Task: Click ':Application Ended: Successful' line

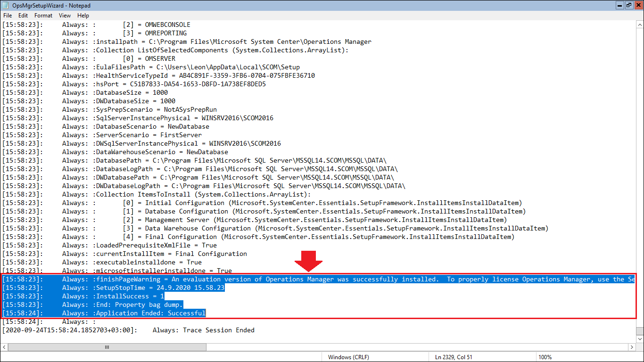Action: pyautogui.click(x=104, y=313)
